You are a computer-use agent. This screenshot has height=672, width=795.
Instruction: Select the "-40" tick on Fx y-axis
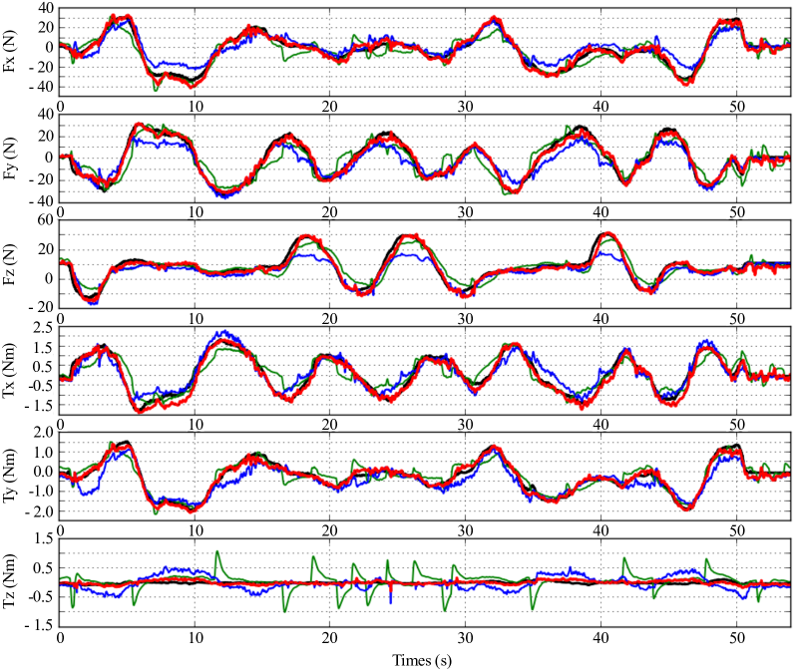click(41, 87)
